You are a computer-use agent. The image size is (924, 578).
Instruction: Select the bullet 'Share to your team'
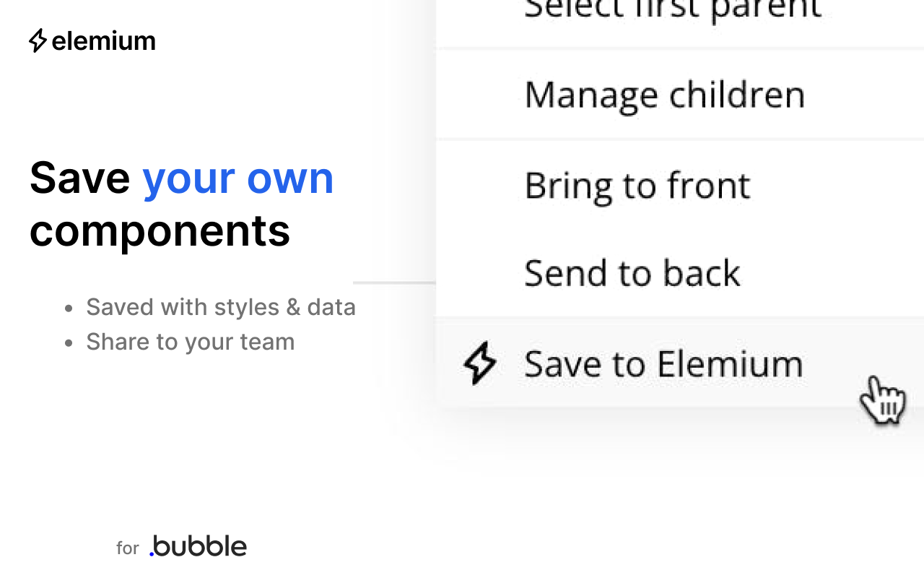pyautogui.click(x=191, y=341)
